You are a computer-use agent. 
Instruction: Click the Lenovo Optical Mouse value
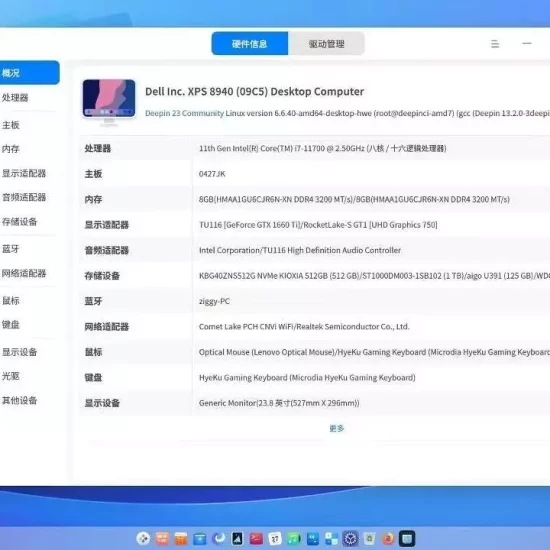click(374, 352)
